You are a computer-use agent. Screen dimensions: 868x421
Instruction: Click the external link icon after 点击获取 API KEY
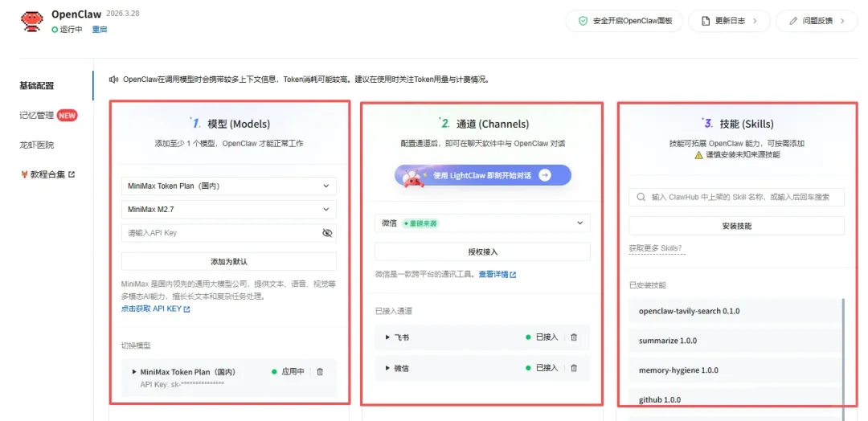[x=187, y=309]
